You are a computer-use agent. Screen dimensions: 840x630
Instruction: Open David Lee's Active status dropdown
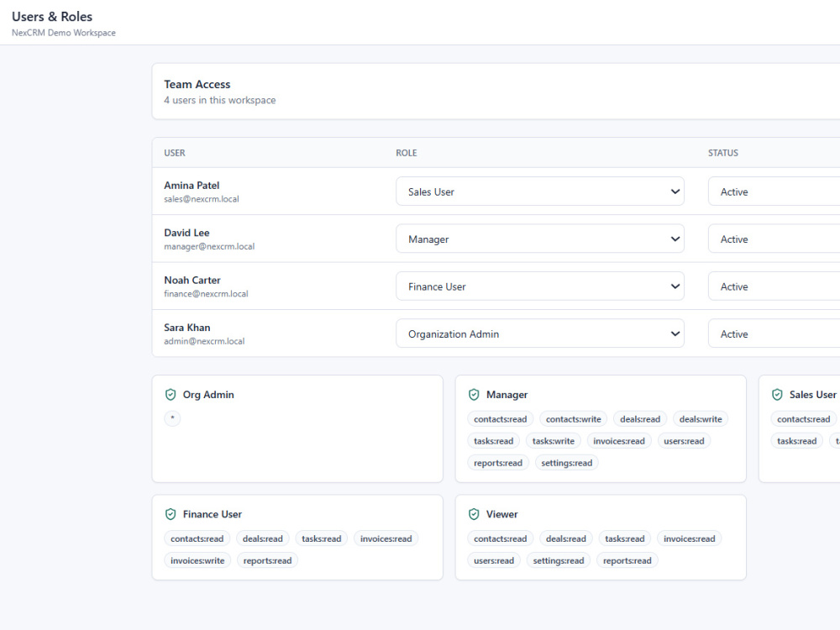point(774,239)
